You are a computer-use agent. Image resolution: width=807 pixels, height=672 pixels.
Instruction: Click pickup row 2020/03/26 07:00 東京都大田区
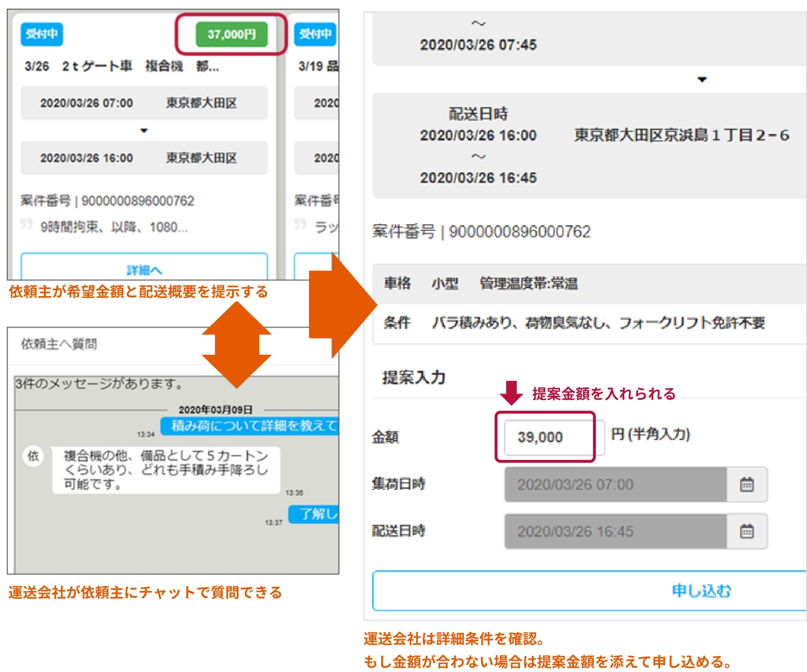tap(144, 103)
